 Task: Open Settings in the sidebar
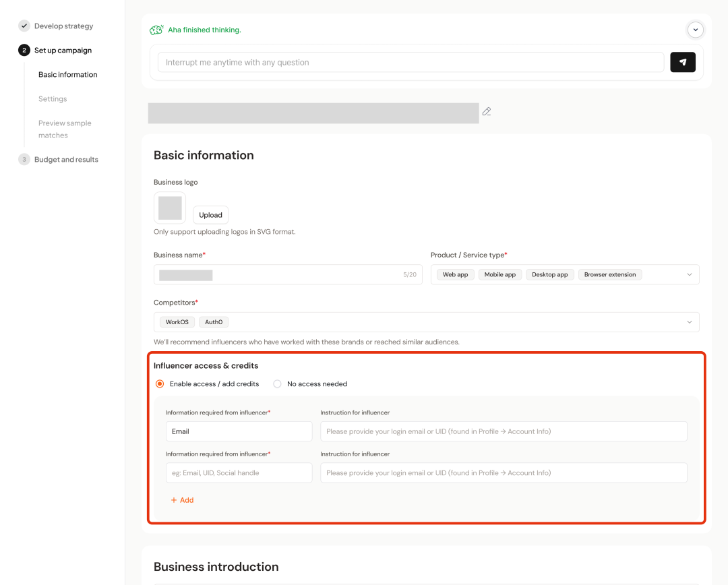click(53, 99)
